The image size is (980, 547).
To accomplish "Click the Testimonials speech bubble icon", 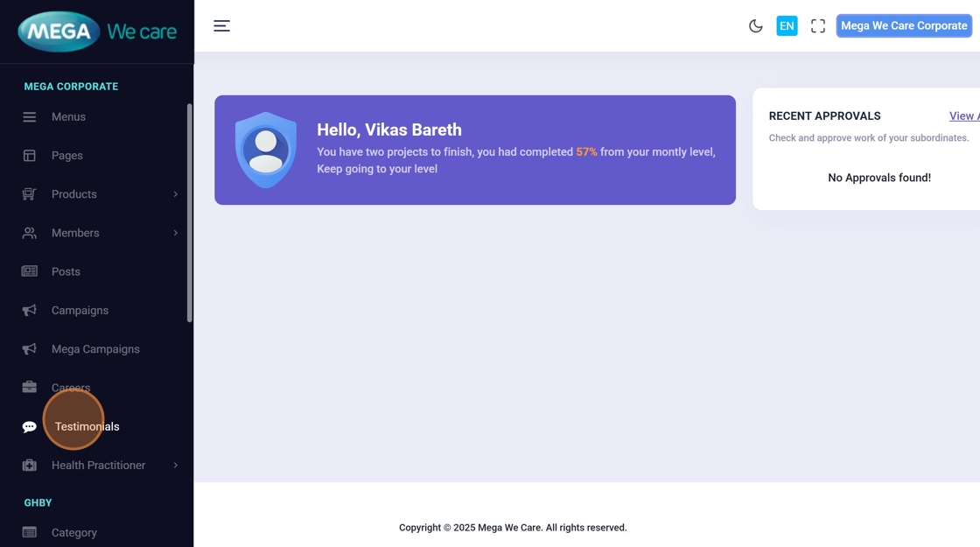I will [x=30, y=427].
